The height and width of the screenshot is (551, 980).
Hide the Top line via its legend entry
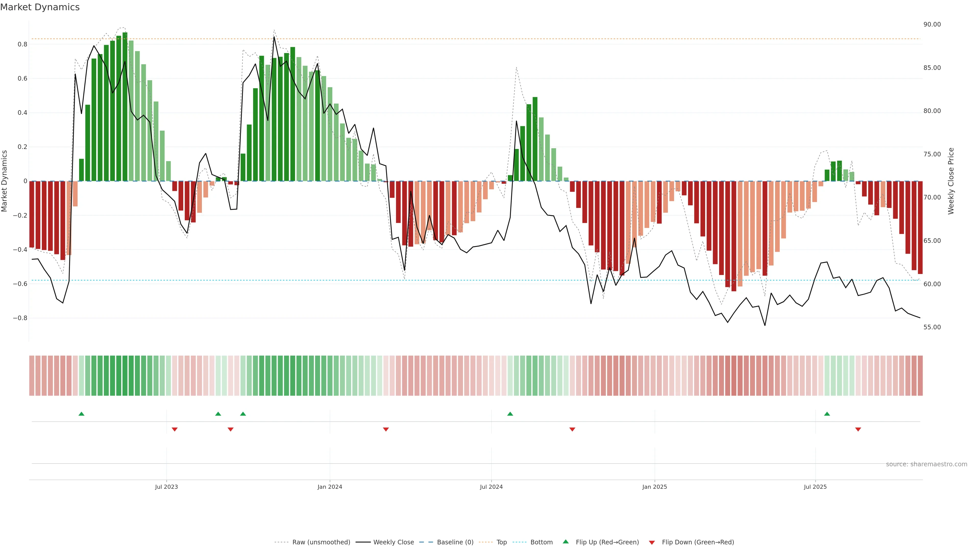(501, 542)
